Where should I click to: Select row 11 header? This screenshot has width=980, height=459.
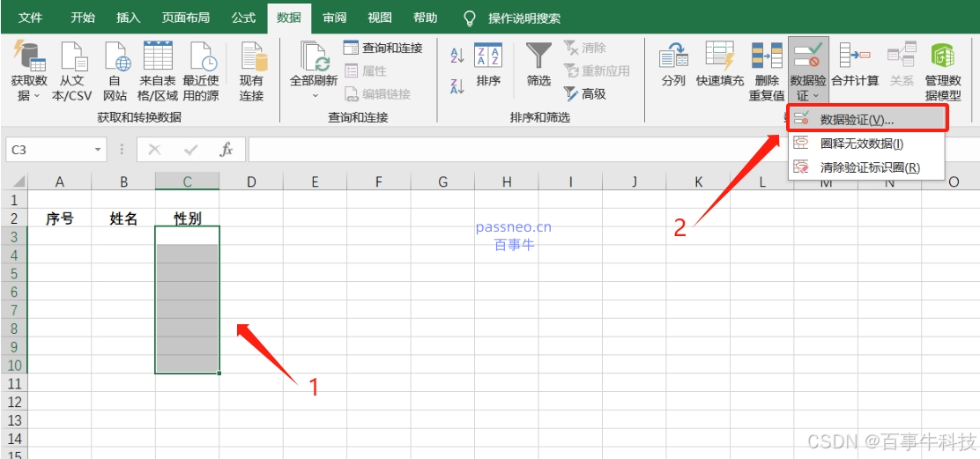coord(14,382)
